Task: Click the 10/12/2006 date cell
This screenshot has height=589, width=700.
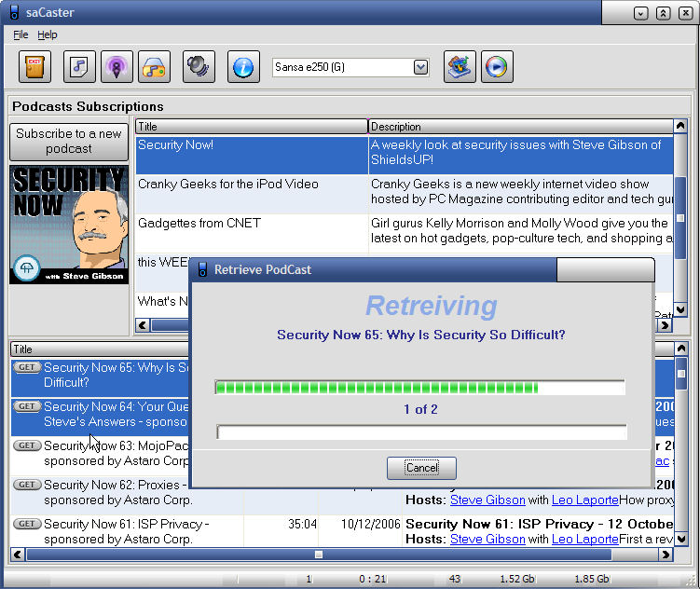Action: click(370, 524)
